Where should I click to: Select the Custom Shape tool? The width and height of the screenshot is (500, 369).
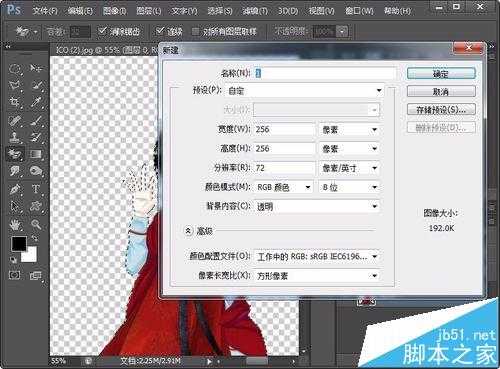click(x=36, y=206)
